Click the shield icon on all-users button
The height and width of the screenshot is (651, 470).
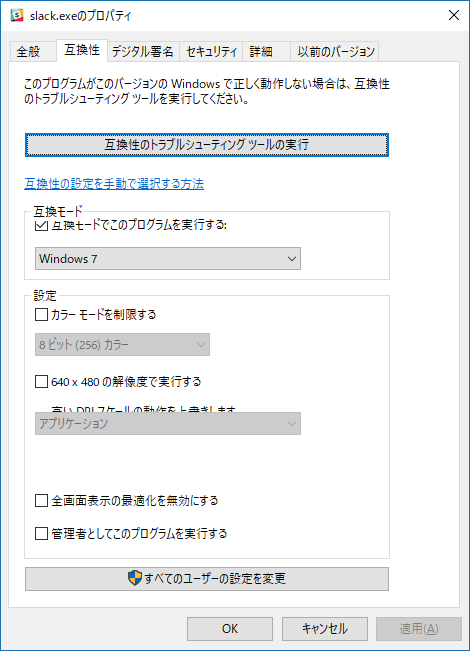point(135,578)
